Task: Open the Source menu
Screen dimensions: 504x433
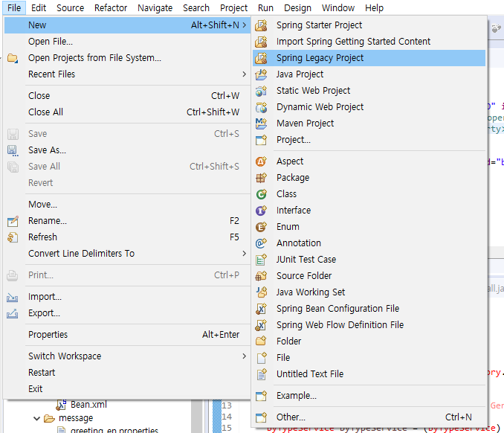Action: click(70, 7)
